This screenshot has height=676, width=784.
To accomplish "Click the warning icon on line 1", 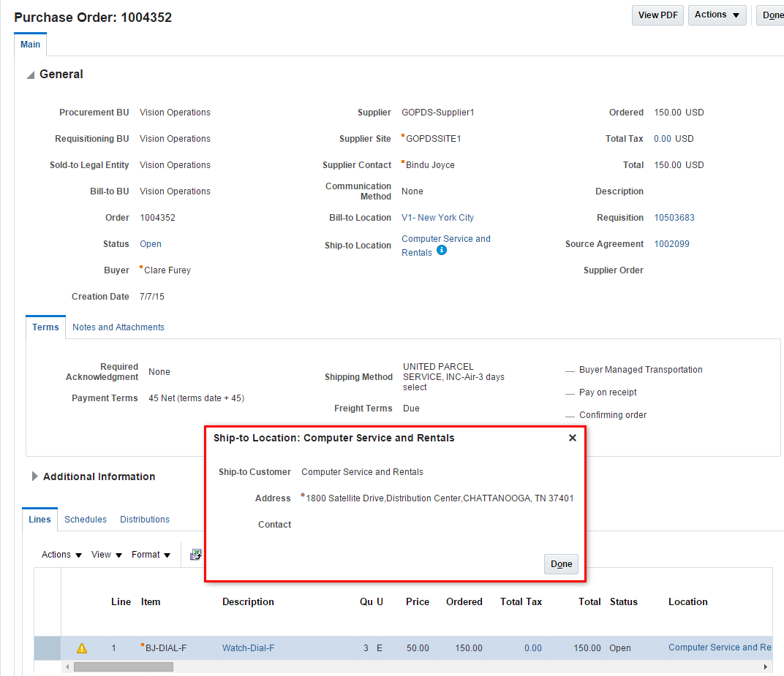I will point(82,647).
